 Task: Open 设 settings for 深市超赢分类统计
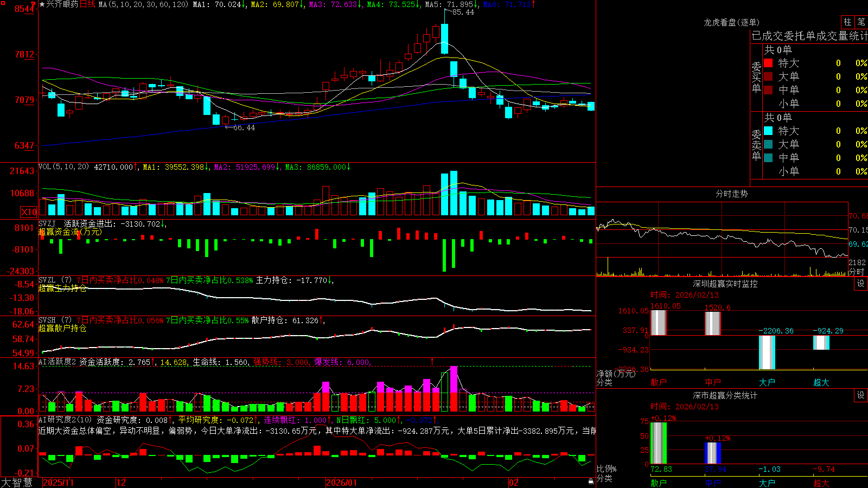click(861, 395)
